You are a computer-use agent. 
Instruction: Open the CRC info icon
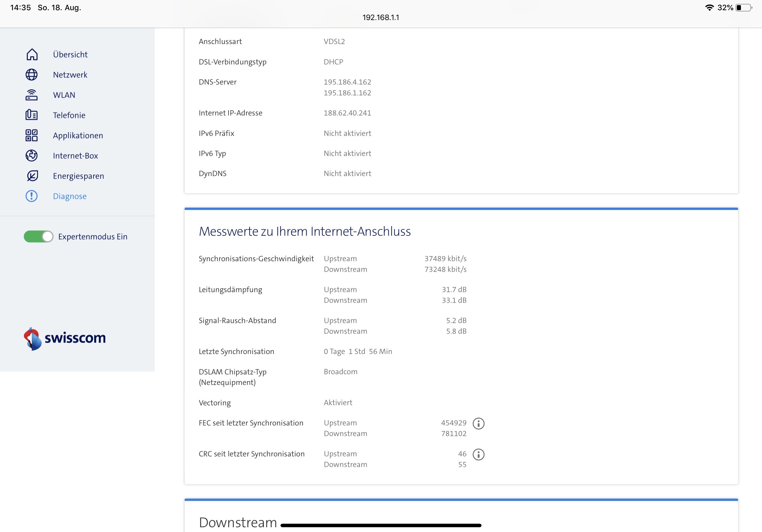478,454
